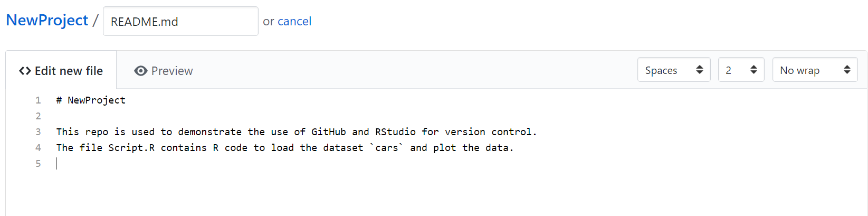Select line number 3 in gutter
Screen dimensions: 868x216
(38, 132)
